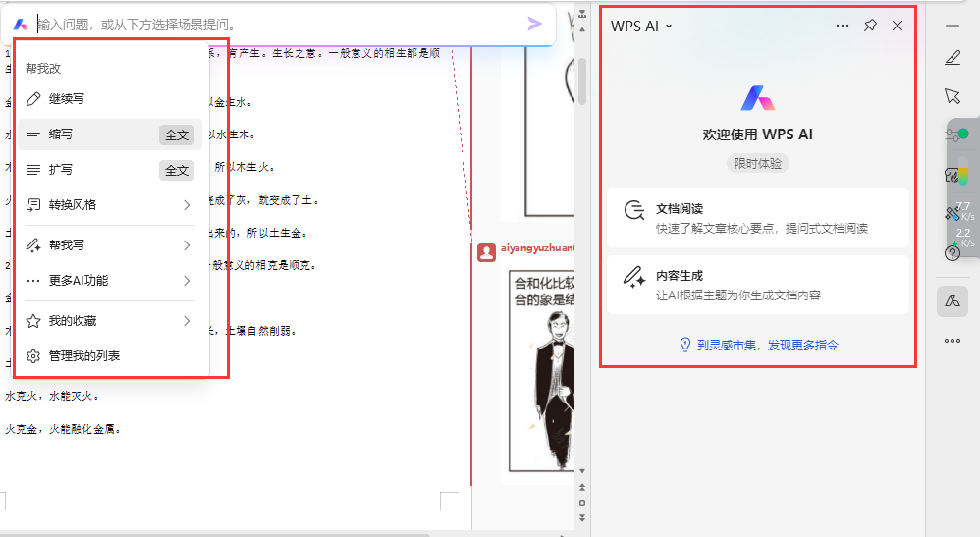The image size is (980, 537).
Task: Expand the chevron beside 我的收藏
Action: [x=187, y=321]
